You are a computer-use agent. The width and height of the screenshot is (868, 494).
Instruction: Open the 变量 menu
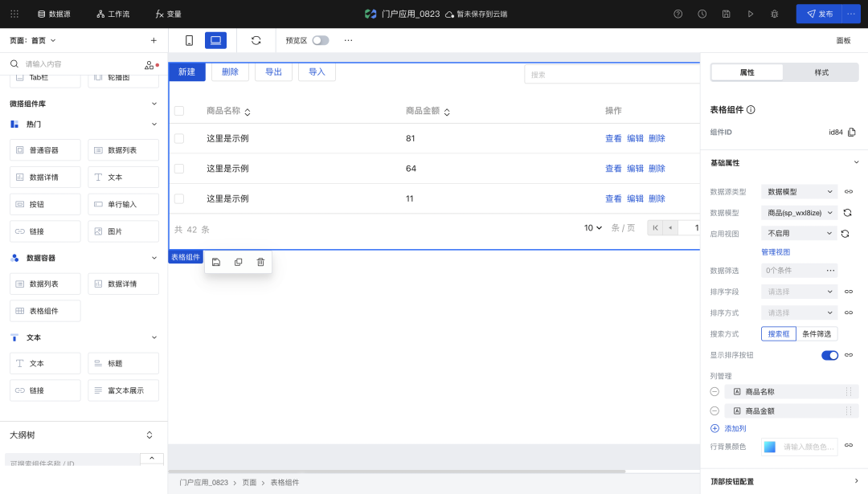point(168,14)
